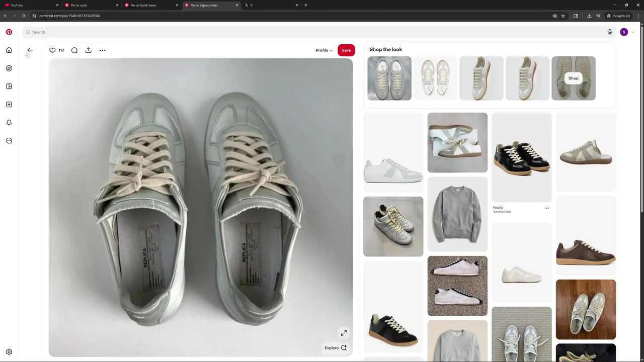
Task: Open the white sneaker side-view pin
Action: [x=393, y=152]
